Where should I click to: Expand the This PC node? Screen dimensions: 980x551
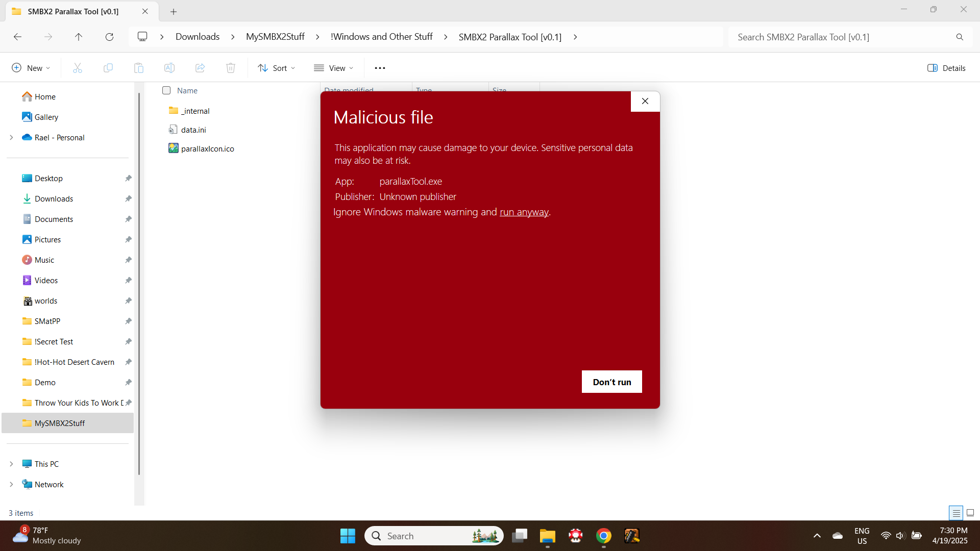tap(11, 464)
